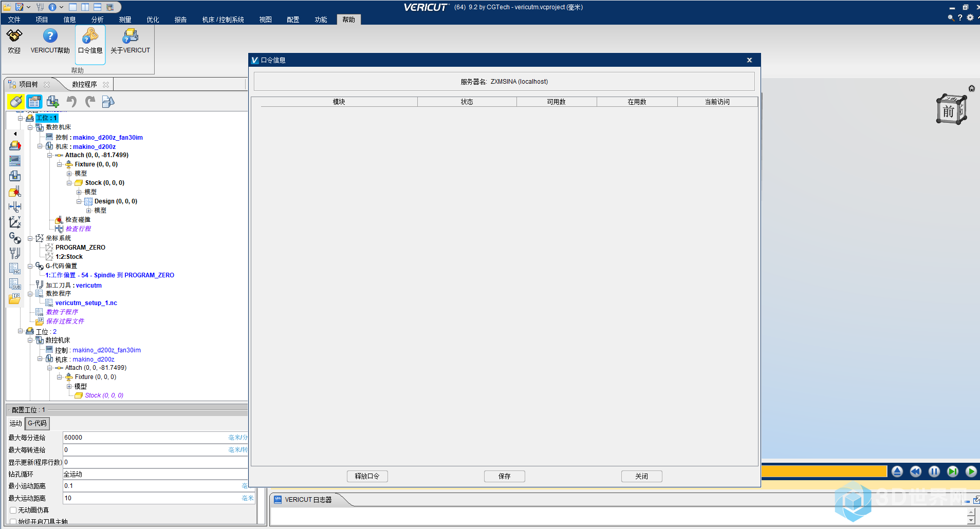
Task: Collapse the 数控机床 node under 工位 1
Action: (30, 127)
